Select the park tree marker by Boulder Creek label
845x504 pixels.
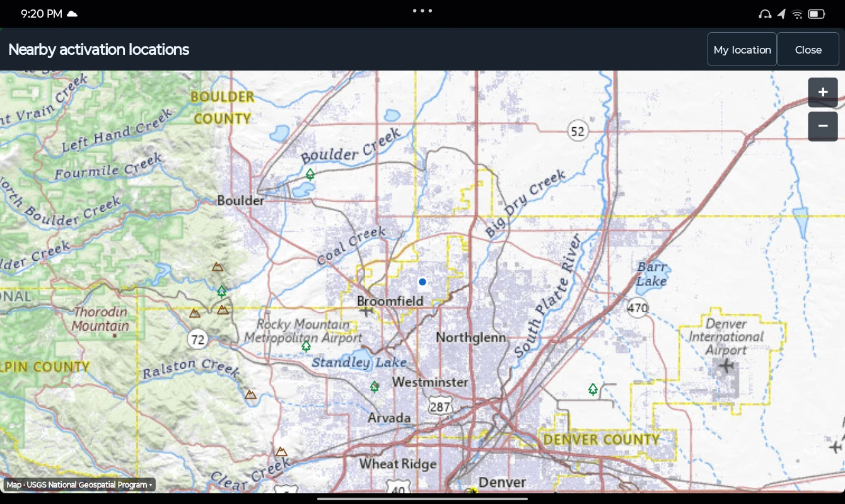(x=310, y=174)
